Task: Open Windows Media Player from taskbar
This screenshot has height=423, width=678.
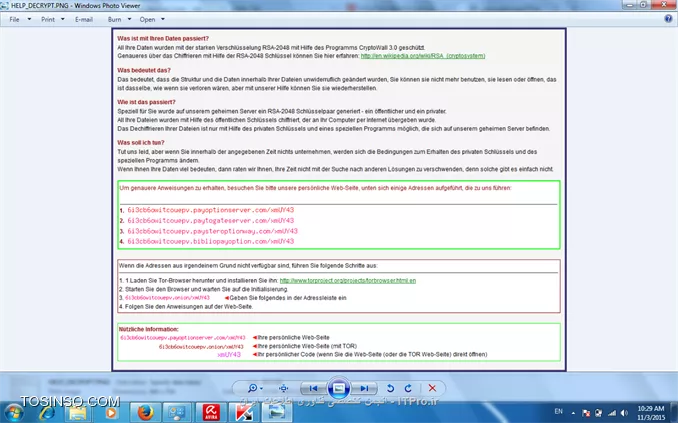Action: click(110, 413)
